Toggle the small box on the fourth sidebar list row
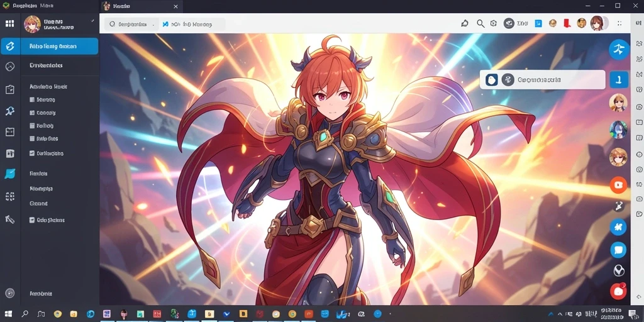644x322 pixels. click(32, 139)
